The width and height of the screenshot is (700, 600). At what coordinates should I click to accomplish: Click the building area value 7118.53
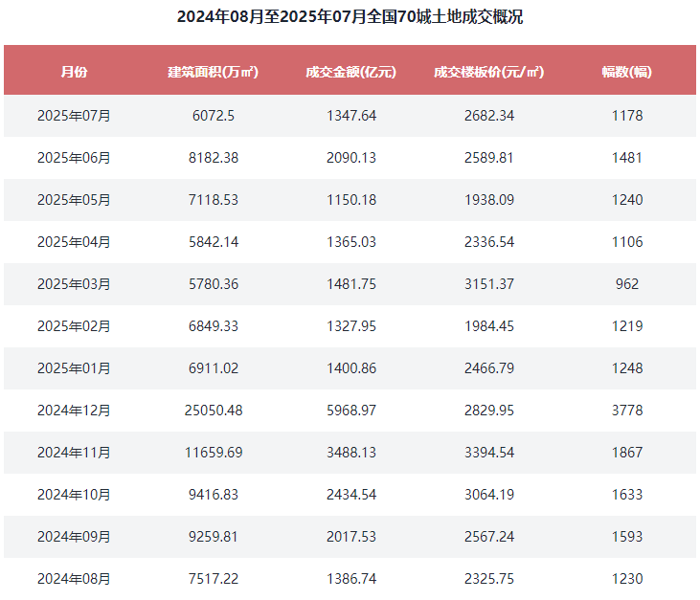pyautogui.click(x=214, y=199)
